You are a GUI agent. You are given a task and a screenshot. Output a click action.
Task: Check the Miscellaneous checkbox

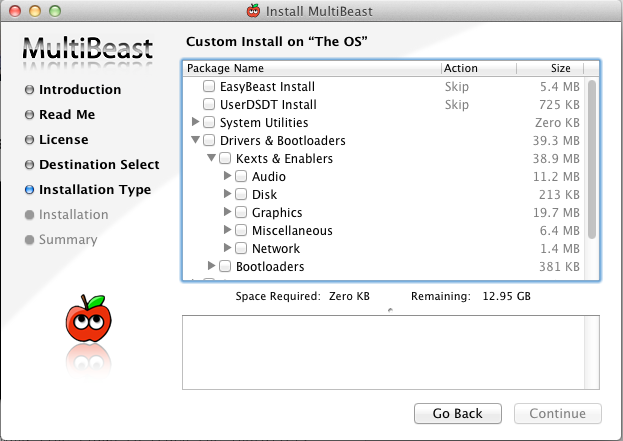(x=241, y=230)
